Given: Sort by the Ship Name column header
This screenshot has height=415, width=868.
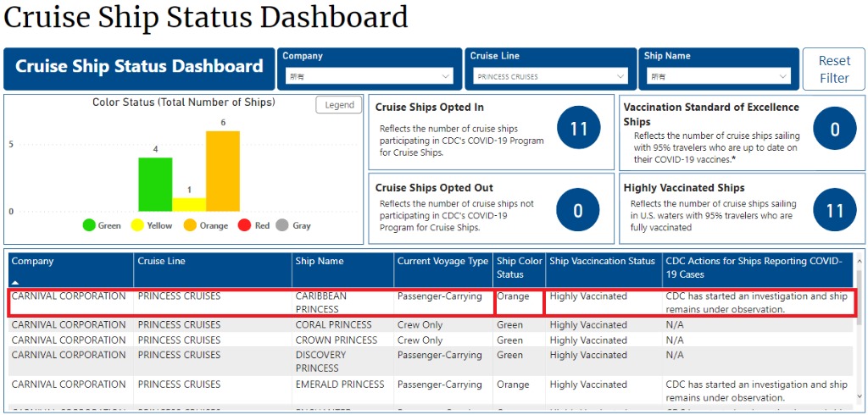Looking at the screenshot, I should (x=342, y=270).
